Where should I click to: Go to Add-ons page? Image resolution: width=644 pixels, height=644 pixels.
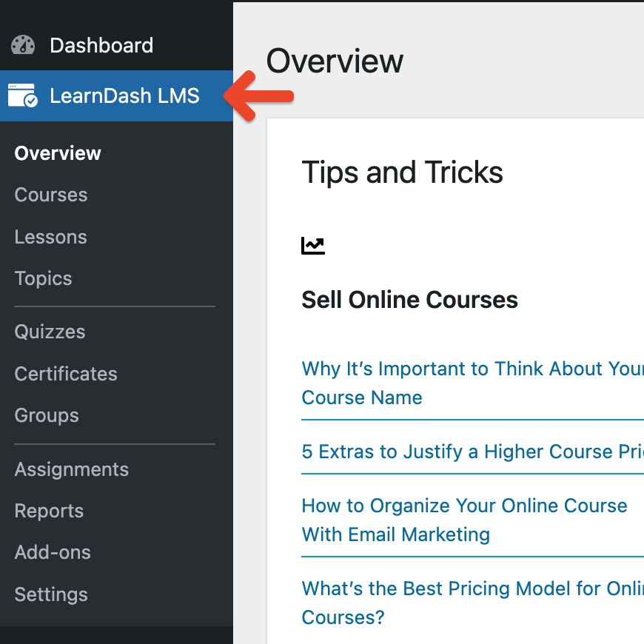(53, 552)
